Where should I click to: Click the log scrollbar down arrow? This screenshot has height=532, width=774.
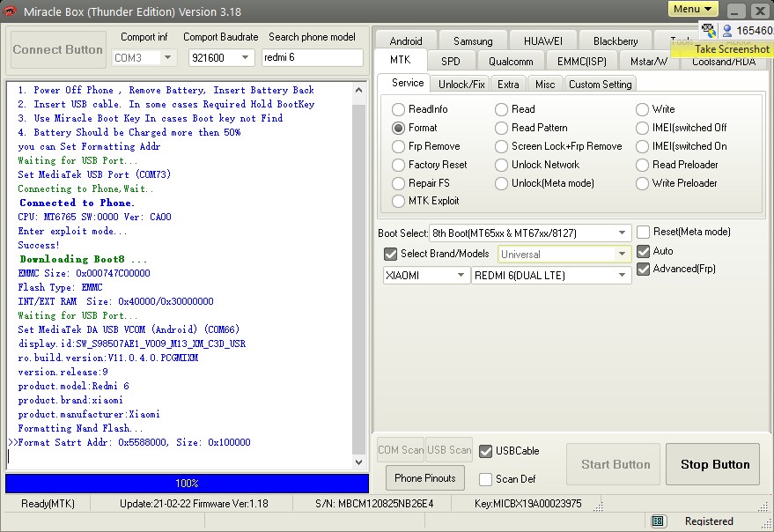coord(359,462)
